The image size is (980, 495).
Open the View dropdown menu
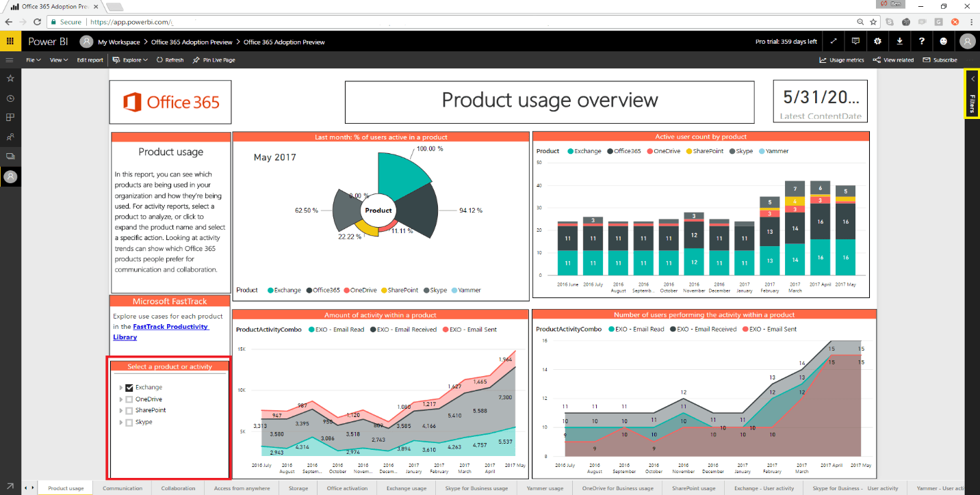pyautogui.click(x=58, y=60)
